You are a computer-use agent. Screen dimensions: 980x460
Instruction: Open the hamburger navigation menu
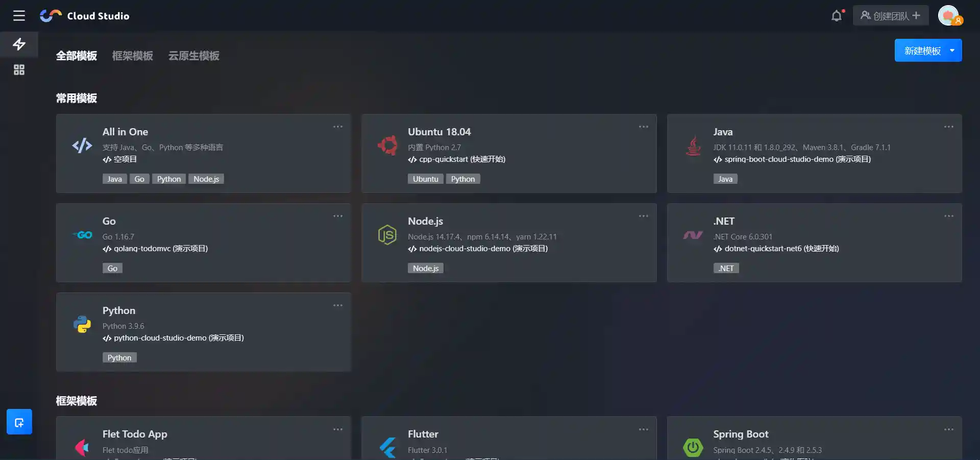click(19, 16)
